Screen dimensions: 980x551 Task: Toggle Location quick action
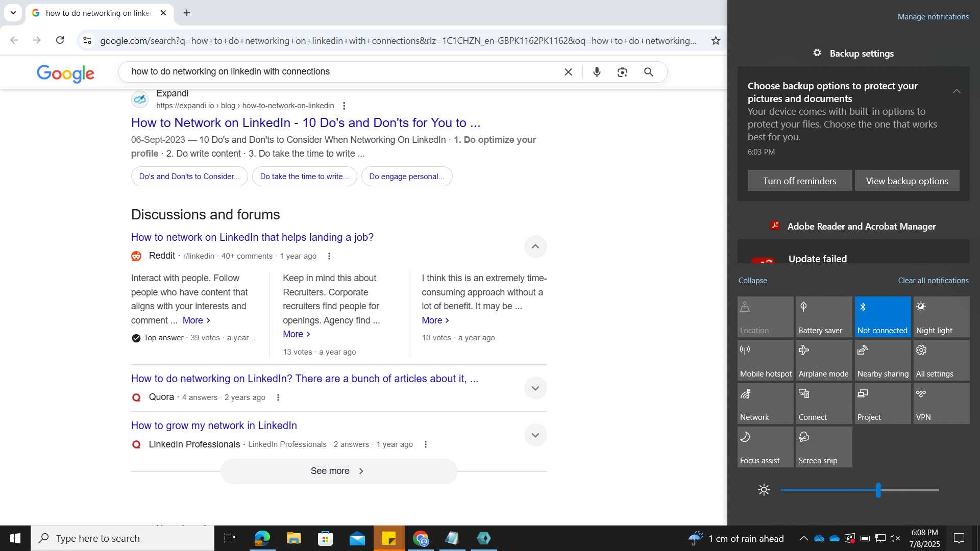point(765,317)
